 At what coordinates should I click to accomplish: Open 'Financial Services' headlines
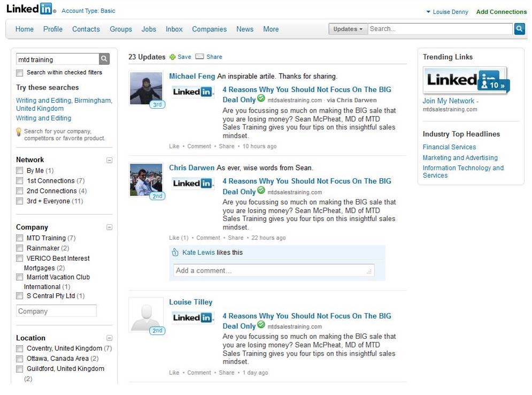[x=449, y=147]
